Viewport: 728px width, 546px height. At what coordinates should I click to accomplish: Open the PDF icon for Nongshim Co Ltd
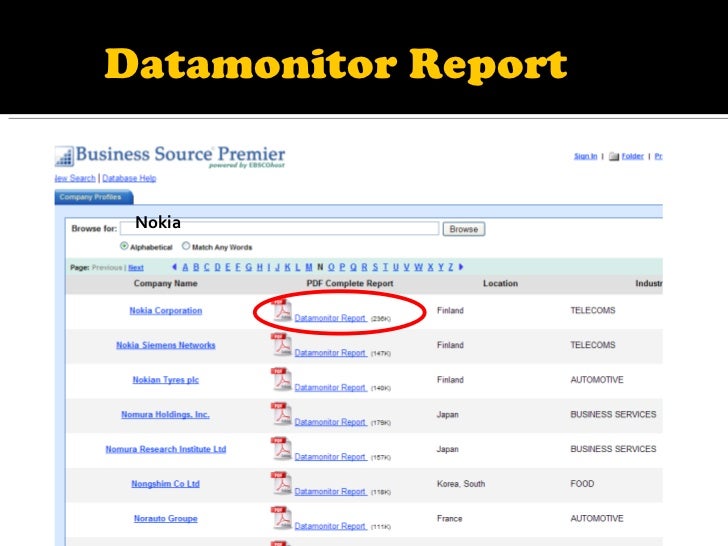point(281,484)
